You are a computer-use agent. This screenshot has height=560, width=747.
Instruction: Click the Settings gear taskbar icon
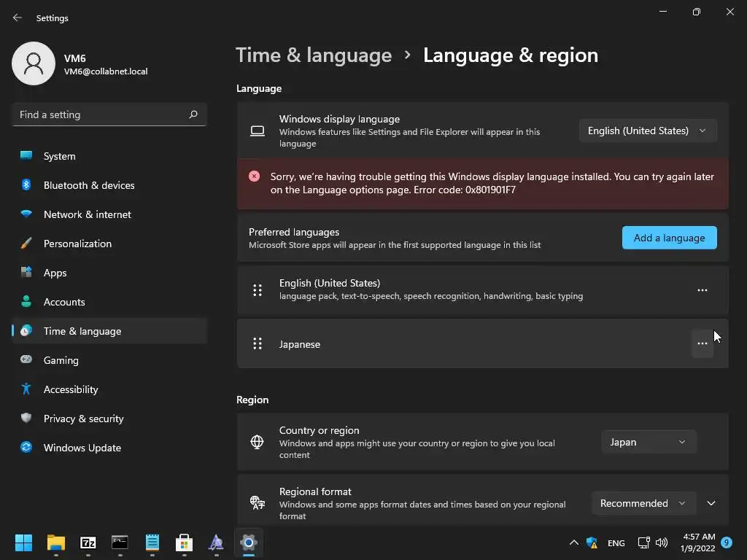[x=248, y=542]
